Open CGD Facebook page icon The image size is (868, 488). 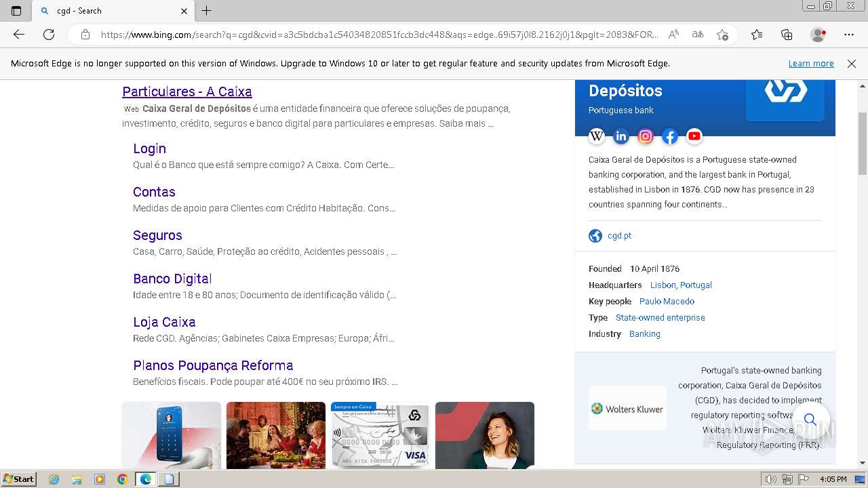pos(670,136)
